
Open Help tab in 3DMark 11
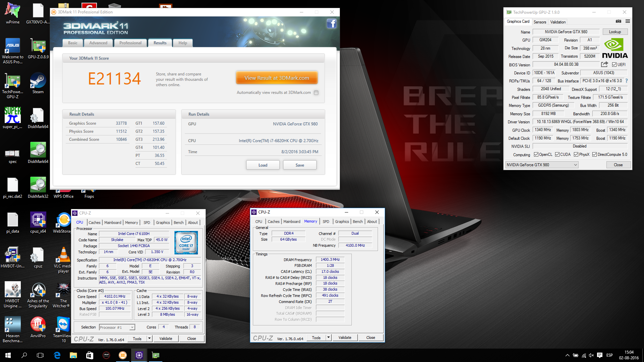[x=183, y=43]
